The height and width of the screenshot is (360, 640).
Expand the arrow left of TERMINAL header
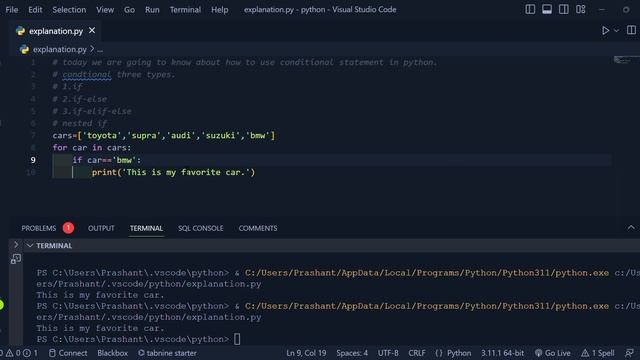16,244
